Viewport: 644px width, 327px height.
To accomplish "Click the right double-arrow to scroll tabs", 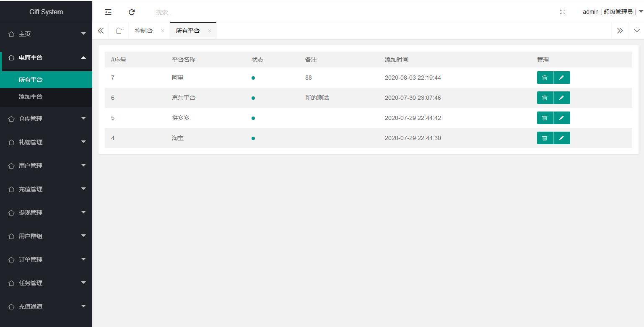I will [620, 30].
